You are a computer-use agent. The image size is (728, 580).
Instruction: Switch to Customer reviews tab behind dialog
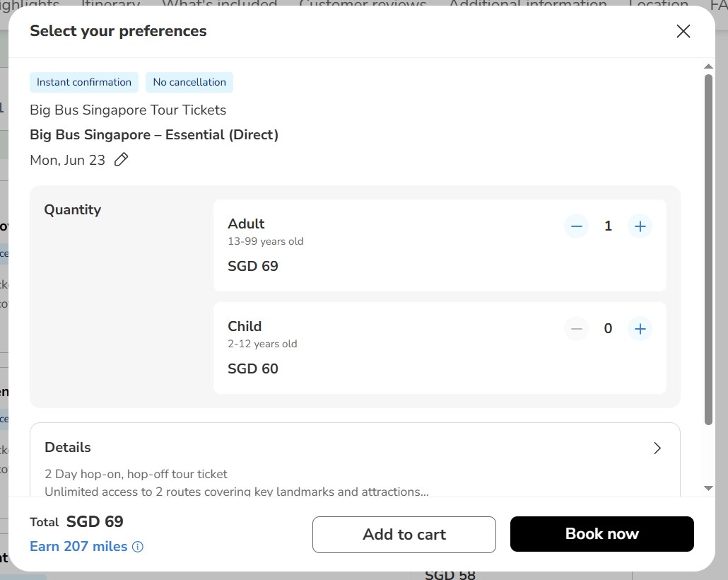coord(363,4)
